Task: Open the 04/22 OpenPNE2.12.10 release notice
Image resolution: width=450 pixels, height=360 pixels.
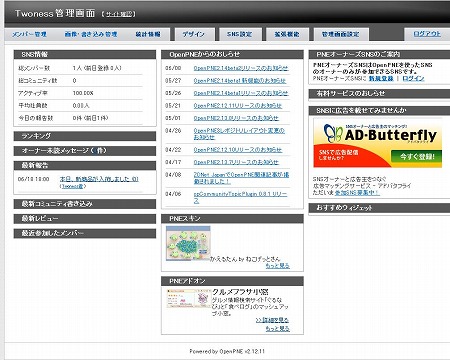Action: [x=238, y=150]
